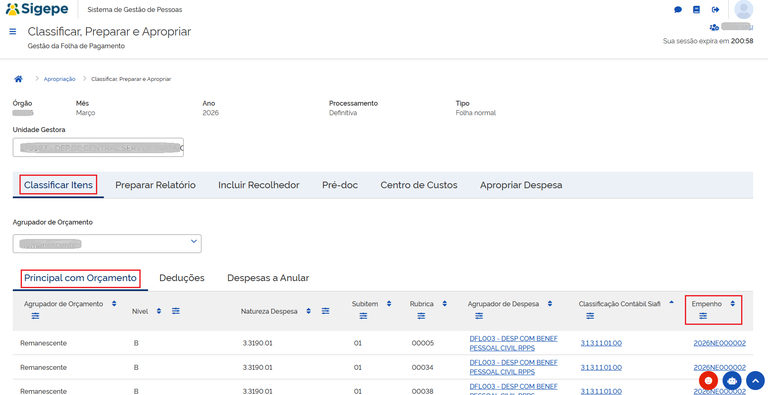Open the hamburger navigation menu

click(13, 31)
